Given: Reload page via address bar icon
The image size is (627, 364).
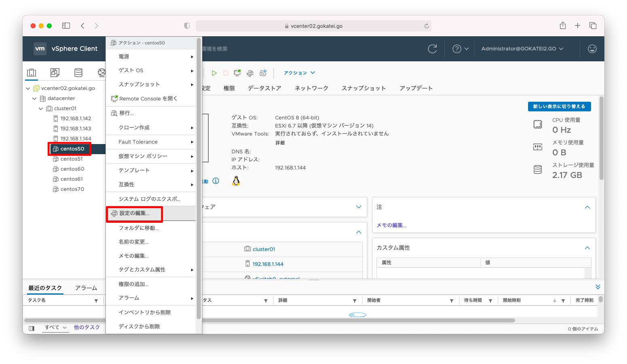Looking at the screenshot, I should tap(426, 26).
